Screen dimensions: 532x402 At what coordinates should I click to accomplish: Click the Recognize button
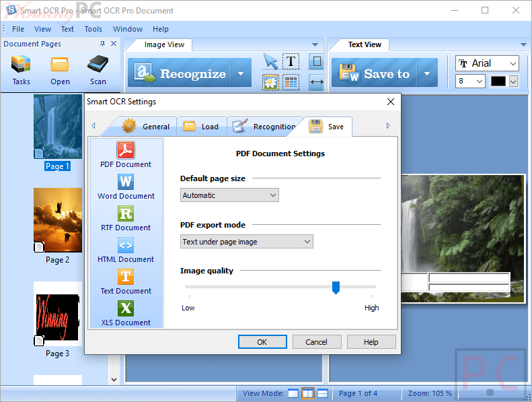point(180,73)
